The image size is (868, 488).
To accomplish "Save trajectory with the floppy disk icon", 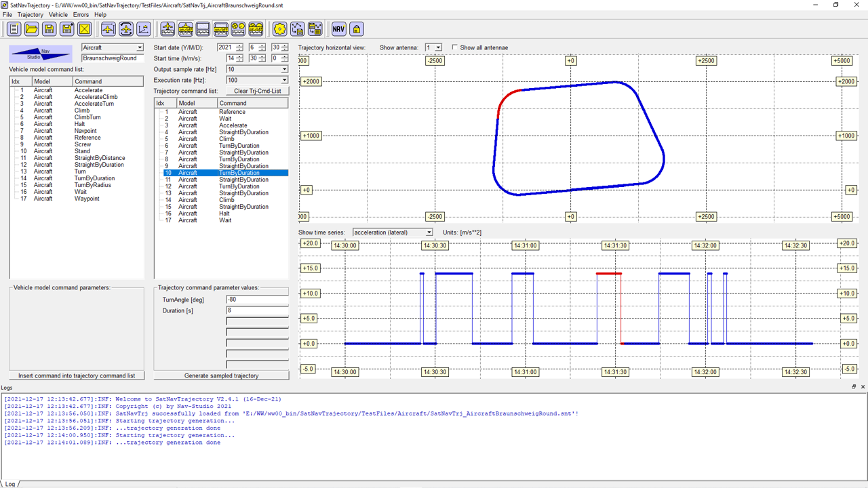I will click(x=49, y=28).
